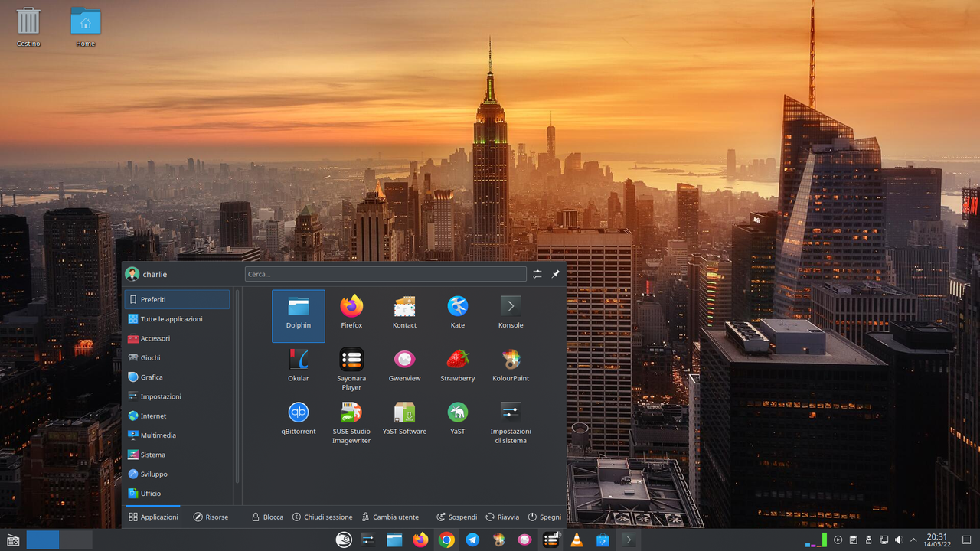Viewport: 980px width, 551px height.
Task: Open Telegram from the taskbar
Action: [x=472, y=540]
